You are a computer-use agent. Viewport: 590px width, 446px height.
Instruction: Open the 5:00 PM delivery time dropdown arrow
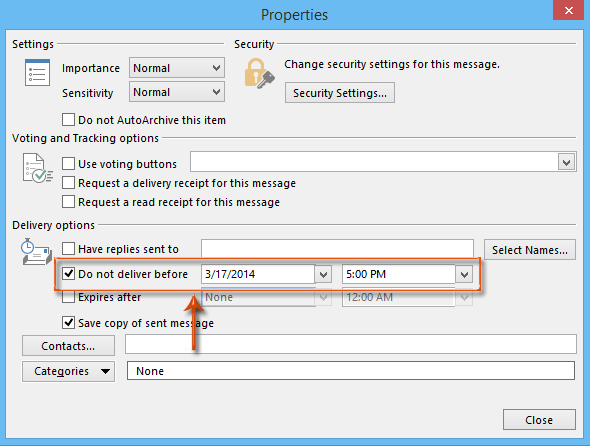464,274
